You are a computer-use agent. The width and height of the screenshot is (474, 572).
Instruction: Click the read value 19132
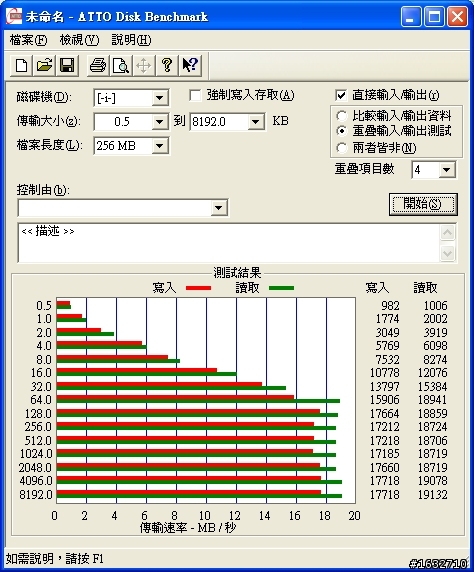point(432,495)
